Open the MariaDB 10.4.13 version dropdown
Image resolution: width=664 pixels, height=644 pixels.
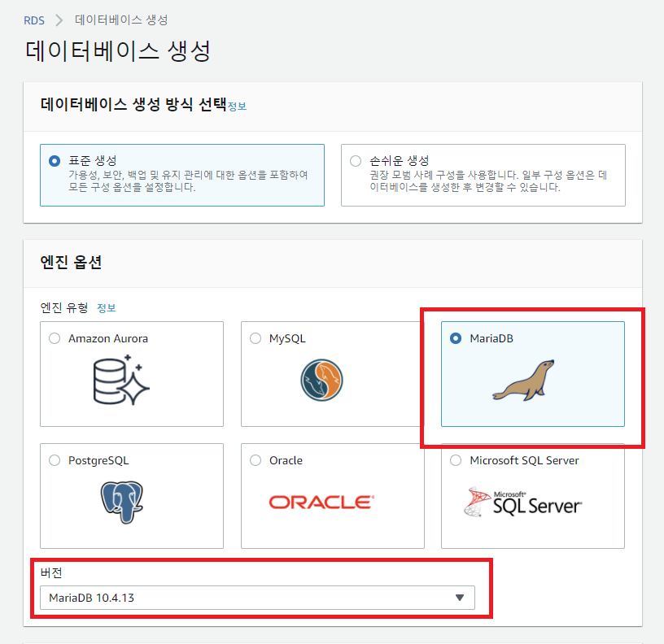coord(257,598)
